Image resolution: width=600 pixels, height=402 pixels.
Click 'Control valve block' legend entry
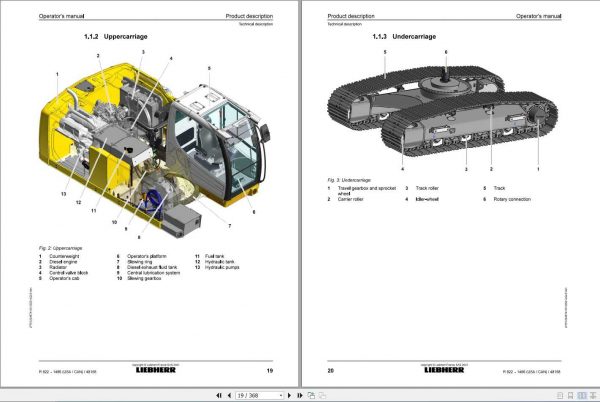(x=68, y=273)
